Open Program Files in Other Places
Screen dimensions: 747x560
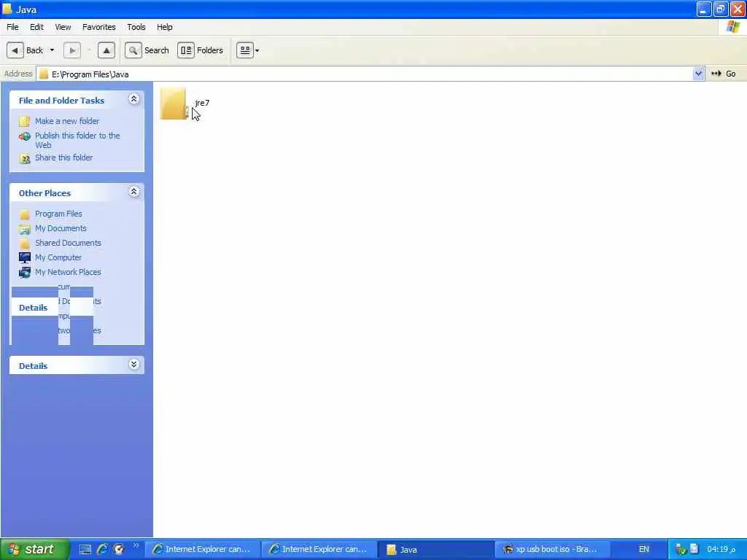pos(58,214)
